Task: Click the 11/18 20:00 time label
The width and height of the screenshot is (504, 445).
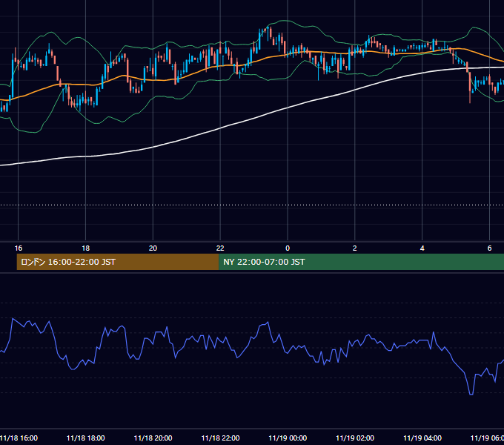Action: (x=153, y=438)
